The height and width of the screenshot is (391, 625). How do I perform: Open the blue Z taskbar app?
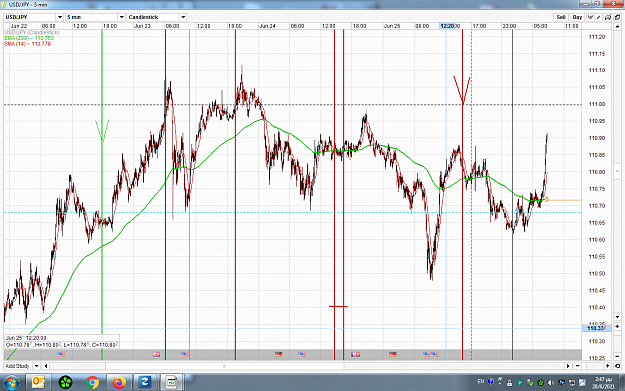click(145, 383)
